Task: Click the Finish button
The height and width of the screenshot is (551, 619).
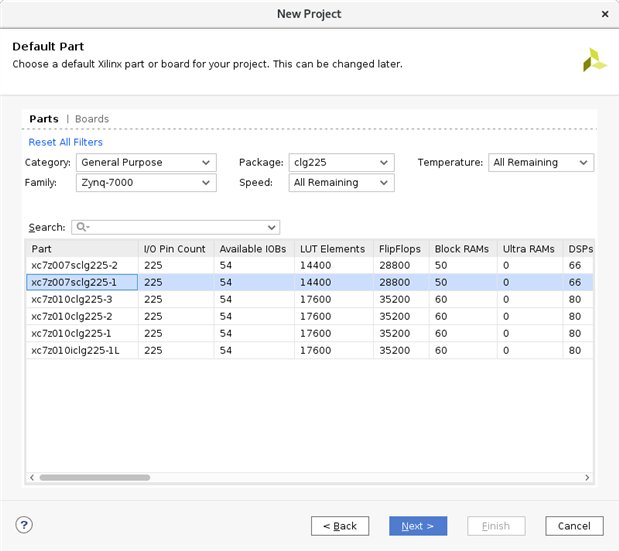Action: pos(496,526)
